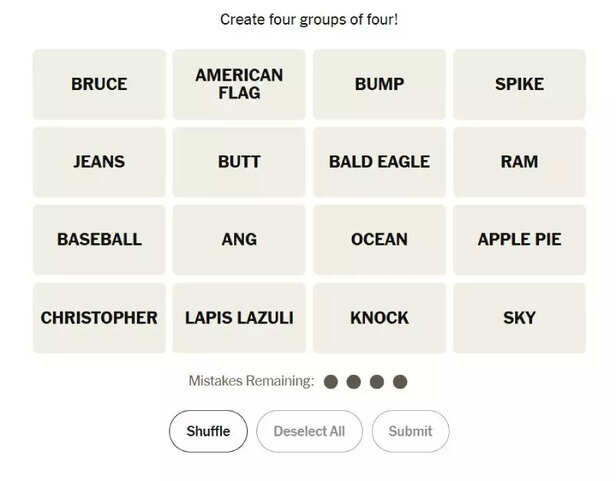Choose the BUTT word tile

coord(239,161)
